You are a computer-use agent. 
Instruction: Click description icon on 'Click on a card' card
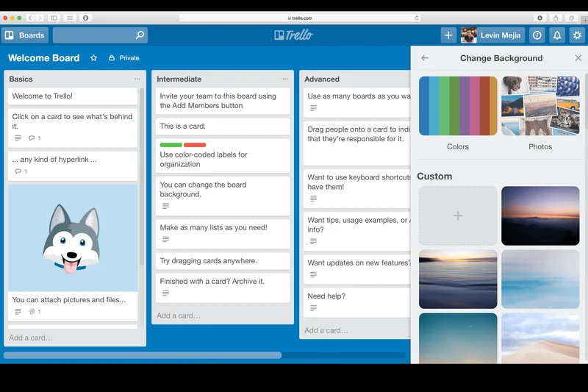(x=18, y=138)
